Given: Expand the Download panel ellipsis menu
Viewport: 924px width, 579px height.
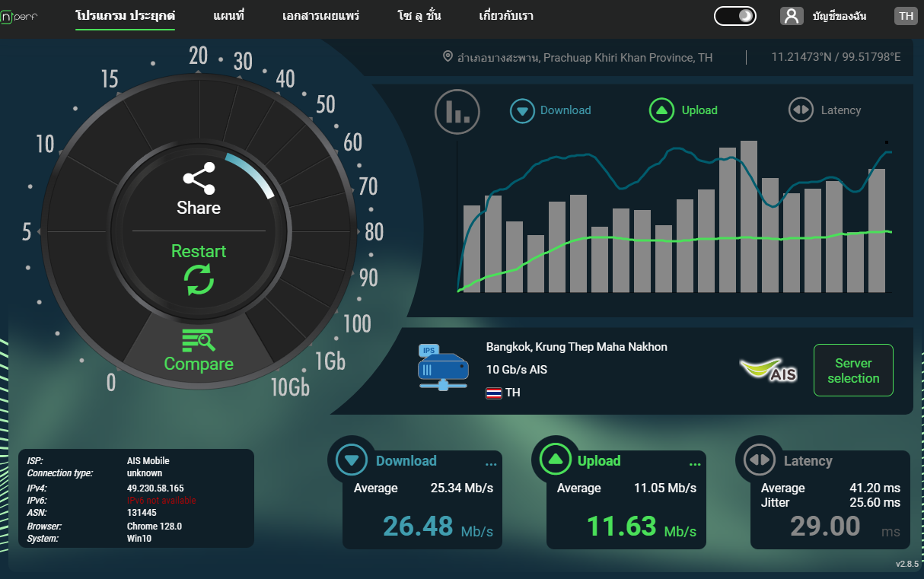Looking at the screenshot, I should 491,463.
